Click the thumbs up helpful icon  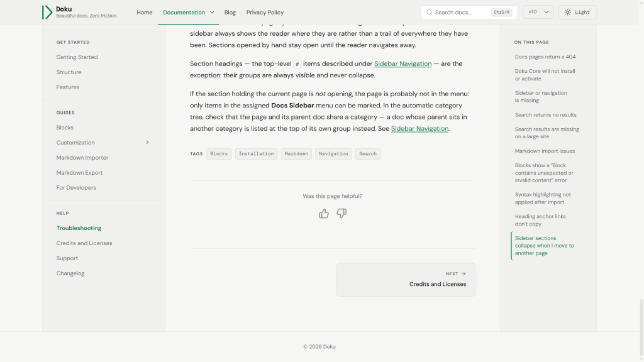(x=324, y=214)
